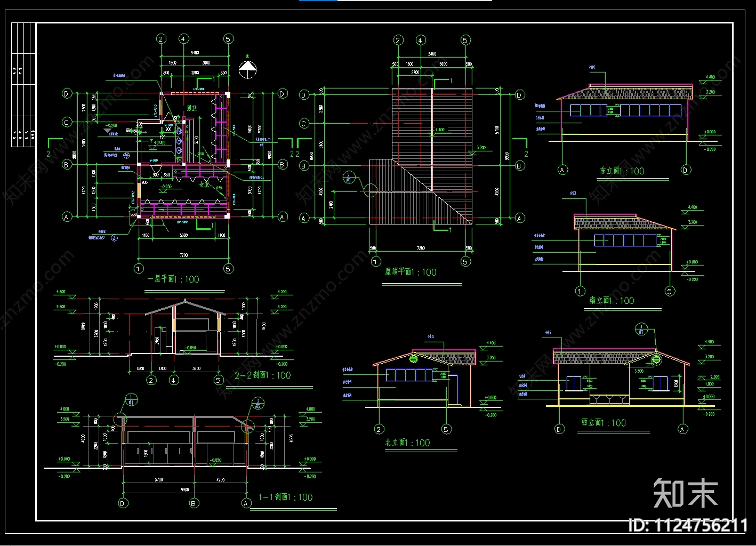Select axis bubble C left of floor plan

tap(67, 122)
